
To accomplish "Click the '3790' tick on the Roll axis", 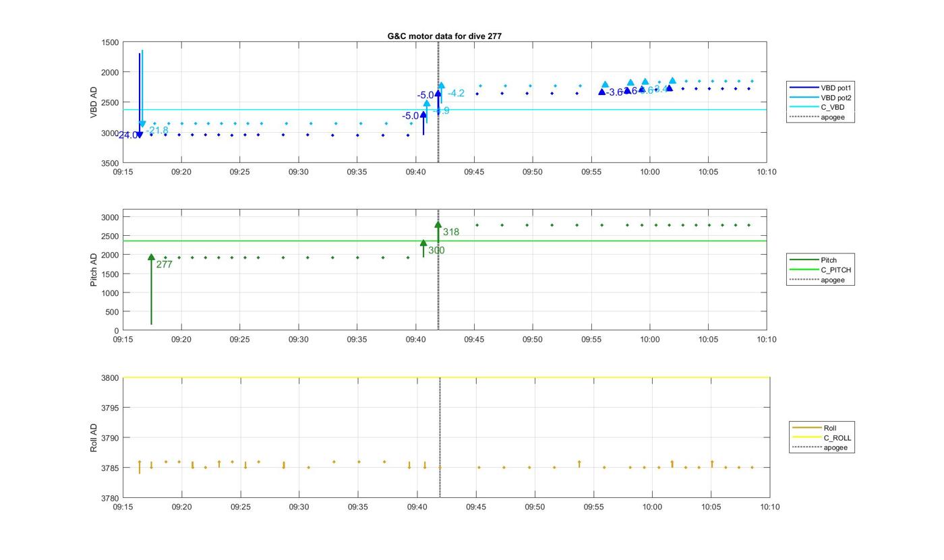I will [x=110, y=438].
